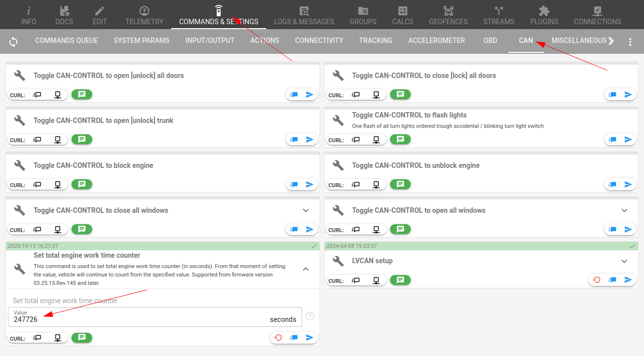644x356 pixels.
Task: Click the red reset icon in LVCAN setup
Action: tap(597, 280)
